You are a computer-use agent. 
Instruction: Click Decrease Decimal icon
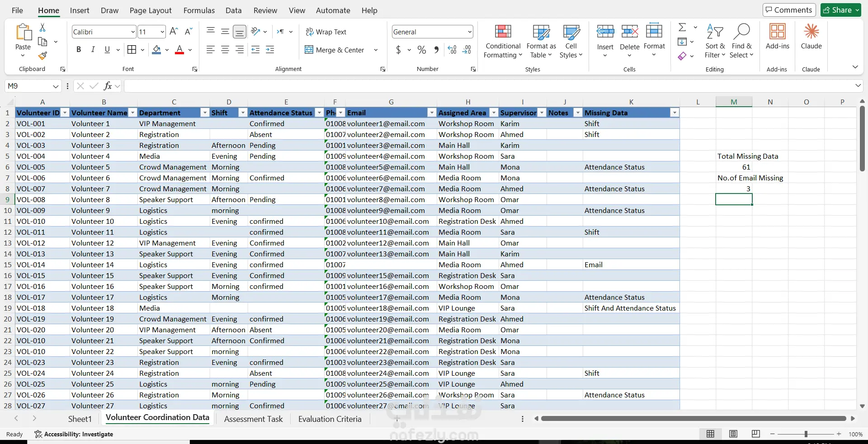(x=467, y=50)
